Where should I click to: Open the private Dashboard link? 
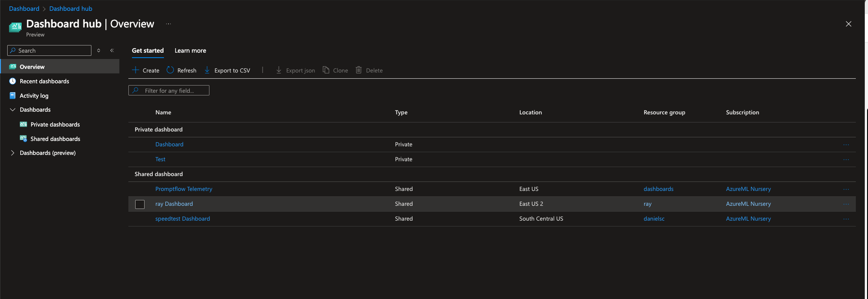coord(169,145)
